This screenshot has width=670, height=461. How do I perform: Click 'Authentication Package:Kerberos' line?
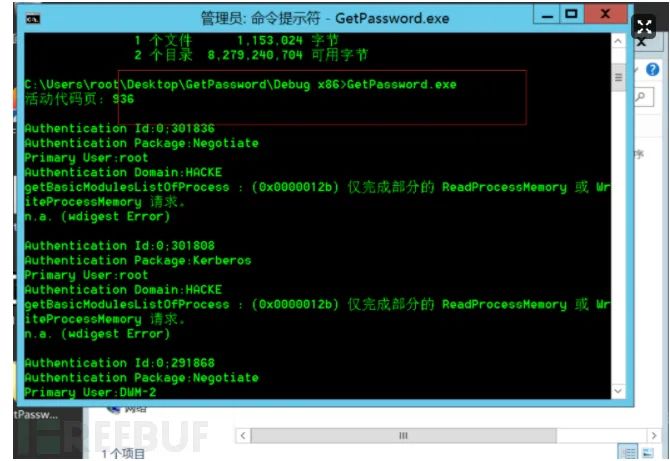click(138, 260)
